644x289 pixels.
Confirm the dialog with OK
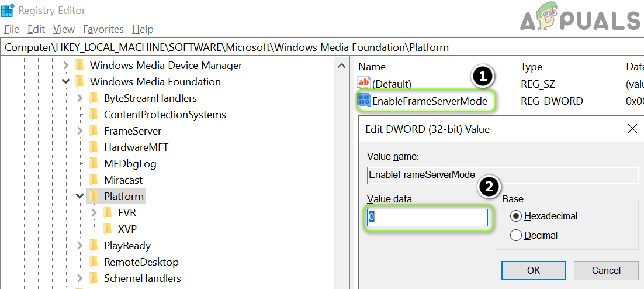click(533, 270)
